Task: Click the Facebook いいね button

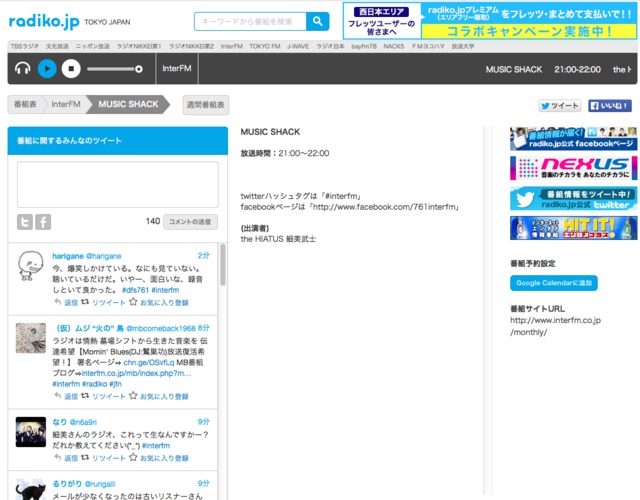Action: tap(609, 105)
